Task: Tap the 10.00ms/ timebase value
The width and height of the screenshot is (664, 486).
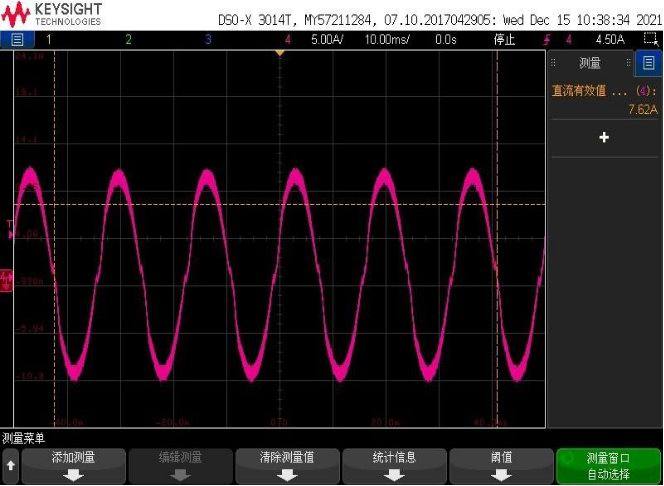Action: click(387, 40)
